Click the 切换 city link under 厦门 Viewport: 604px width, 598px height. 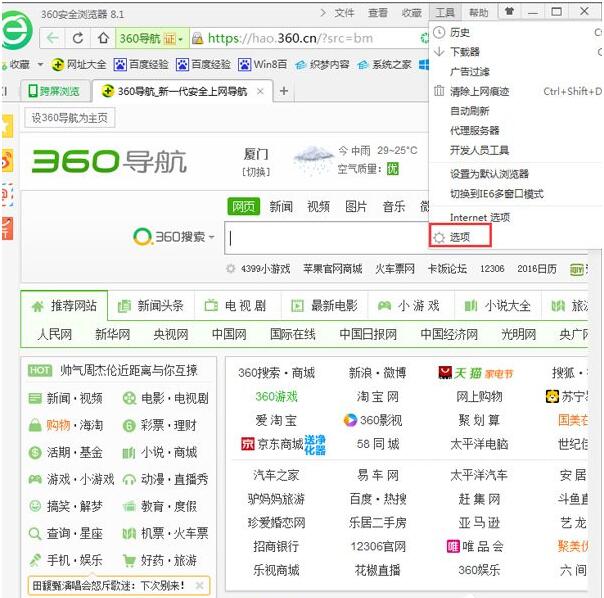[256, 172]
